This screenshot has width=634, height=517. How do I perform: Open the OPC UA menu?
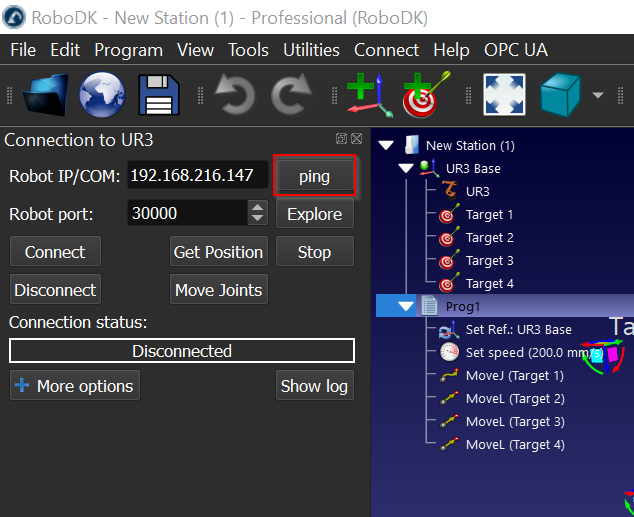coord(516,50)
